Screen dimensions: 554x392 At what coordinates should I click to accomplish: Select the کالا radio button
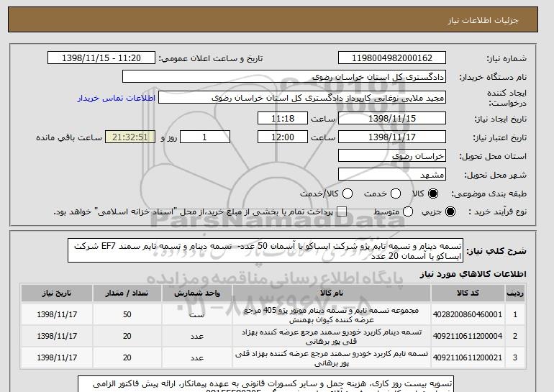433,193
